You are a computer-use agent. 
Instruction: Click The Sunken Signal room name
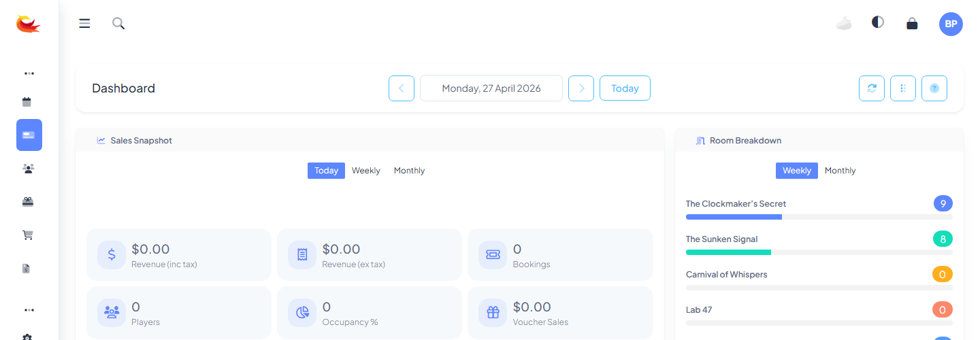(x=721, y=239)
